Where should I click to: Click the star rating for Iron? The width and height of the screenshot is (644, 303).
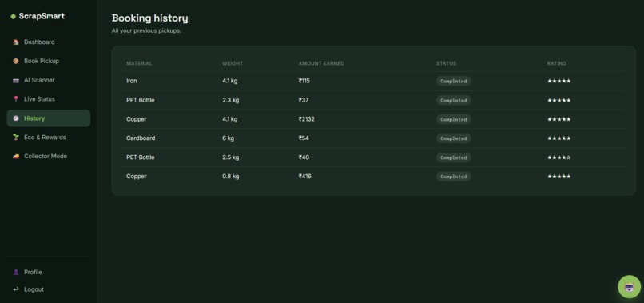(x=559, y=81)
